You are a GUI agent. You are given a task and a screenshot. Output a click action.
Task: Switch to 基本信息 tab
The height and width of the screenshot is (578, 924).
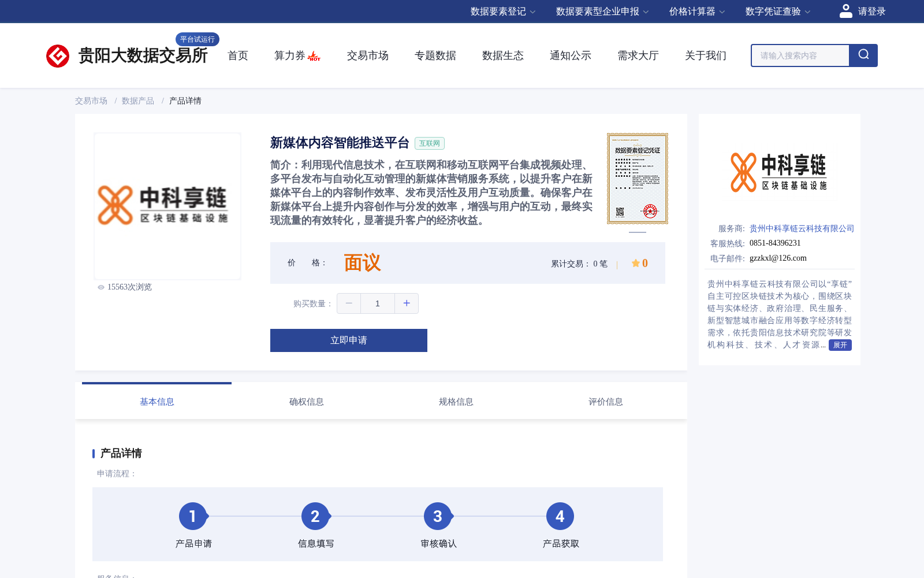(x=157, y=402)
